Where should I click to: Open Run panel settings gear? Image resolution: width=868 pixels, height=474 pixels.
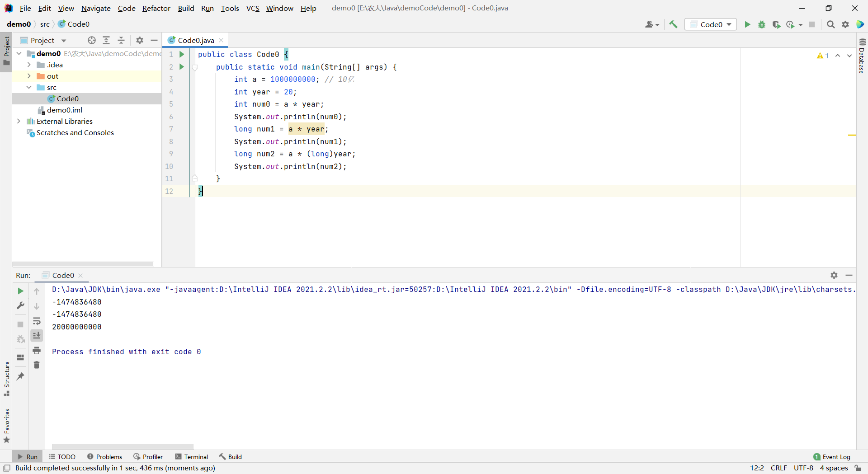[x=834, y=275]
